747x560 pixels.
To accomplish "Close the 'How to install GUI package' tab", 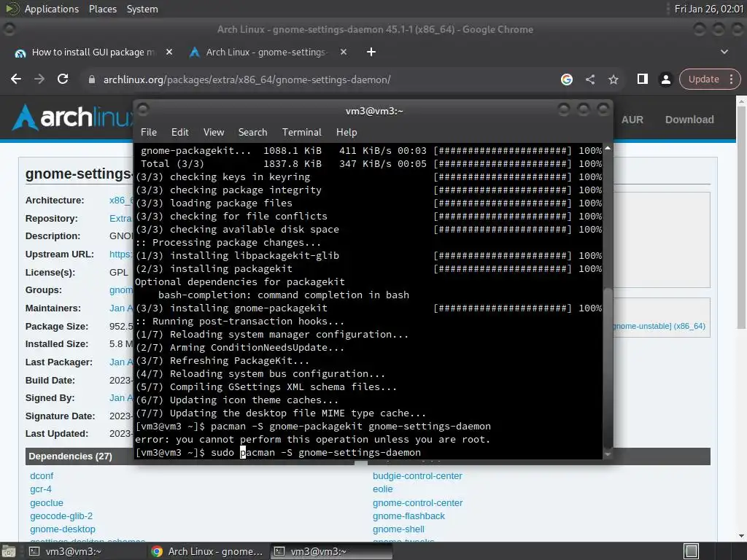I will point(169,52).
